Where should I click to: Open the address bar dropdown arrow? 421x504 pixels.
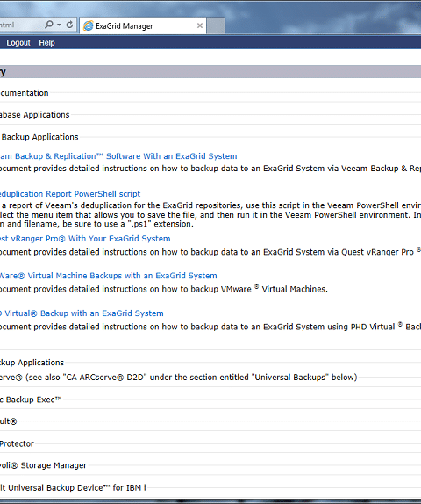point(59,25)
